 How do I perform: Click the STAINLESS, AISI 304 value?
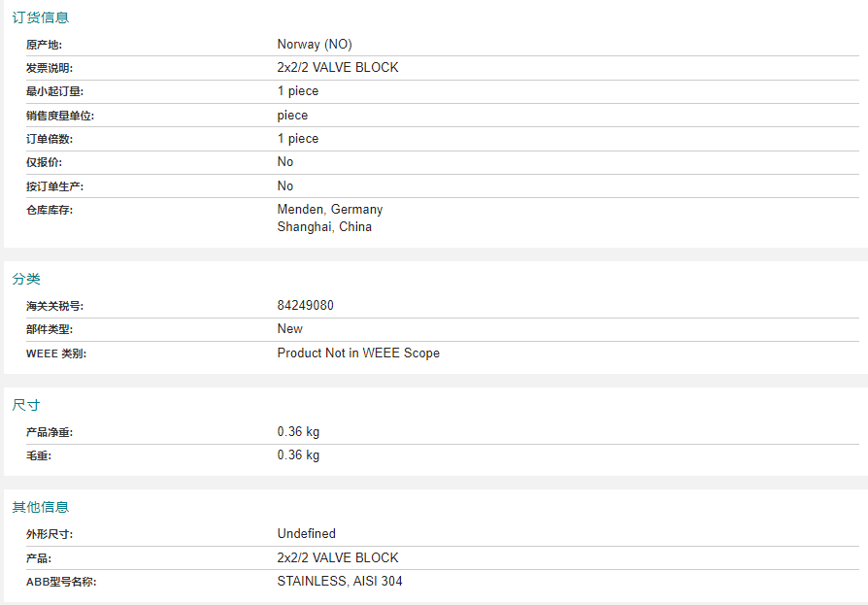340,581
